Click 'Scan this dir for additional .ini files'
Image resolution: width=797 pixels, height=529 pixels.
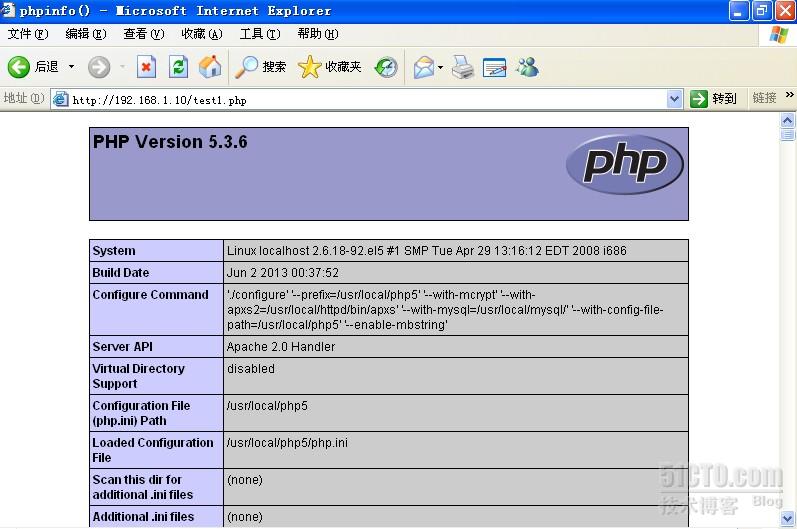pyautogui.click(x=143, y=487)
